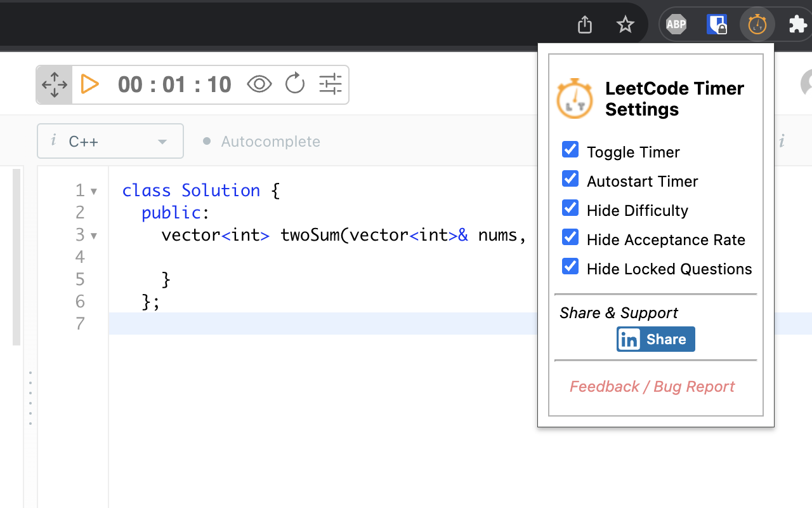Collapse code fold arrow at line 1
The image size is (812, 508).
[94, 191]
